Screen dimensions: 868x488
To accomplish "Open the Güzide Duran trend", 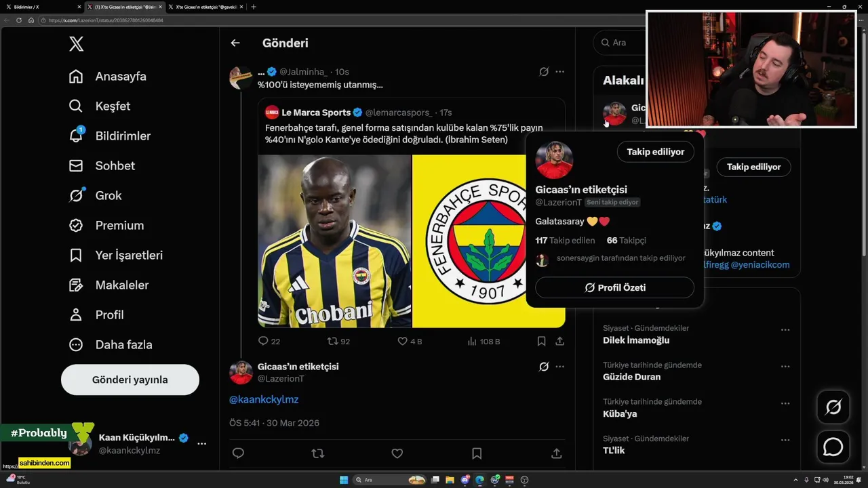I will click(631, 377).
